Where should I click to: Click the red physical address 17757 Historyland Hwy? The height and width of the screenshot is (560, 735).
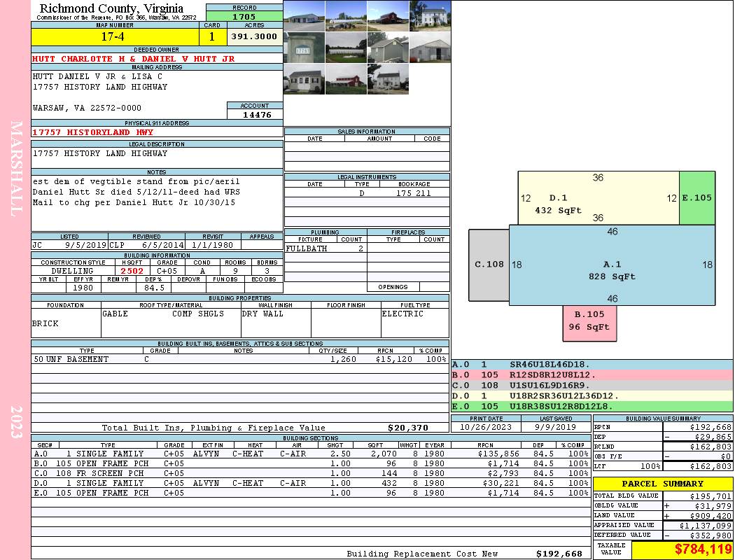(x=92, y=132)
